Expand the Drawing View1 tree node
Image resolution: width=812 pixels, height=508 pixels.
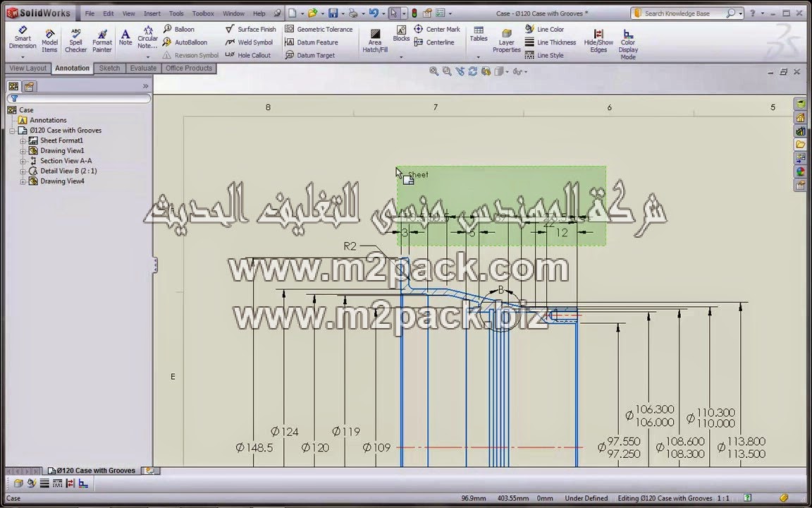pyautogui.click(x=23, y=151)
